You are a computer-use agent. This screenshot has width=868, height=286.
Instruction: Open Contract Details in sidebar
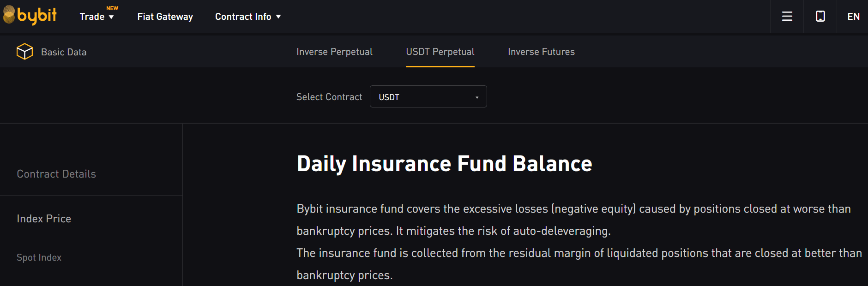click(56, 174)
